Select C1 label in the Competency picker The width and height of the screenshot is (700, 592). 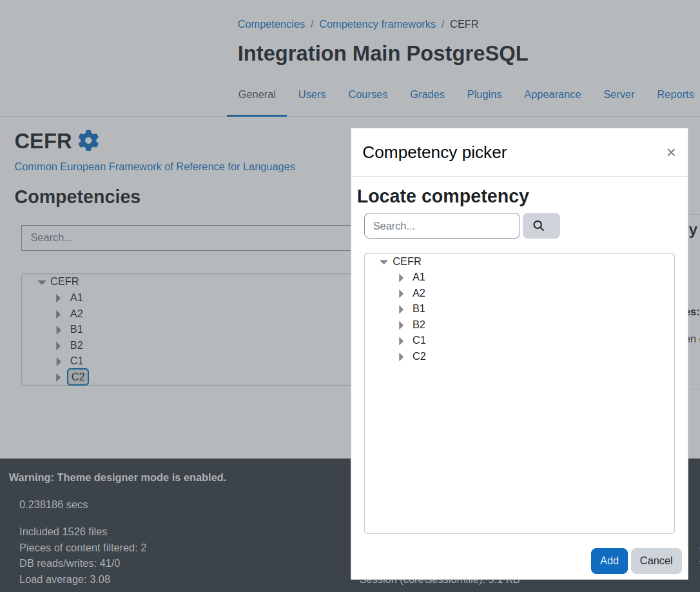click(x=419, y=340)
